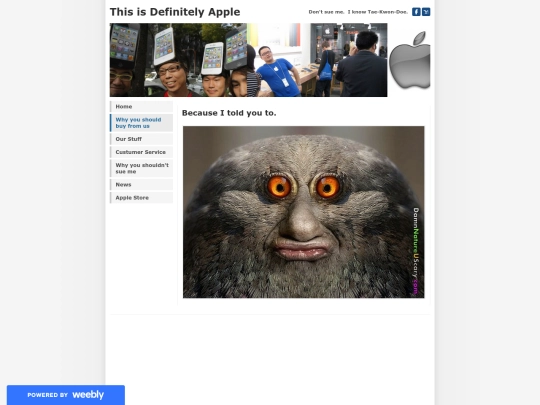Open the Our Stuff page
Screen dimensions: 540x405
[x=142, y=139]
